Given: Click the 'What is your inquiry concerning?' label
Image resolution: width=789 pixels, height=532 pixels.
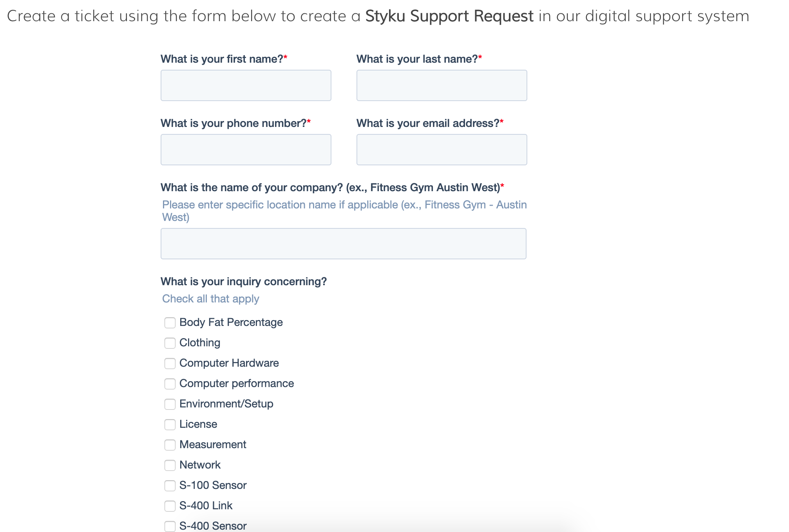Looking at the screenshot, I should [x=244, y=282].
